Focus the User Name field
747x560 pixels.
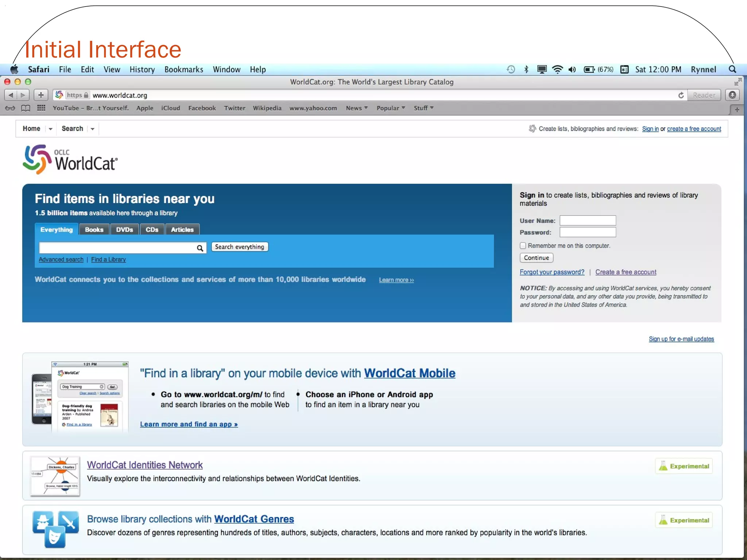[588, 221]
